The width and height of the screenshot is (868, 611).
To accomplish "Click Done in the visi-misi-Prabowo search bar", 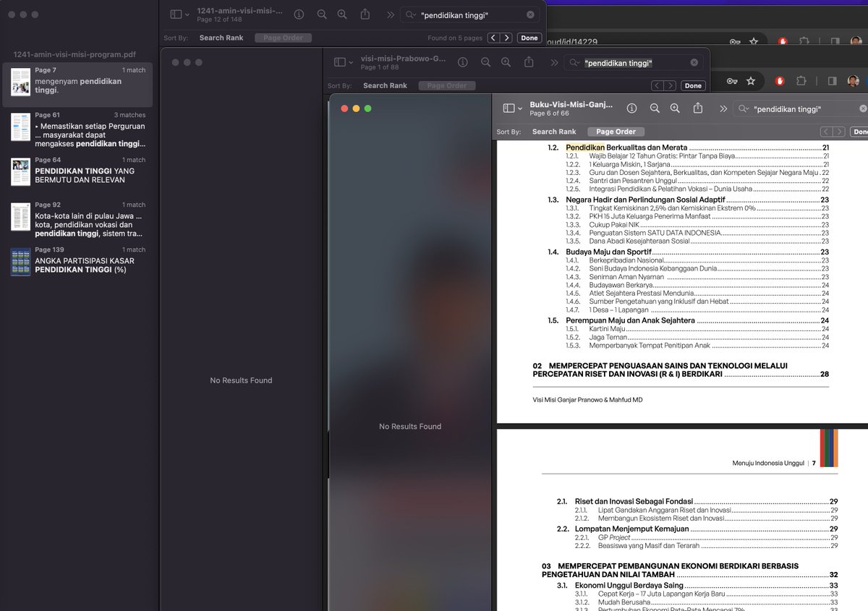I will coord(693,85).
